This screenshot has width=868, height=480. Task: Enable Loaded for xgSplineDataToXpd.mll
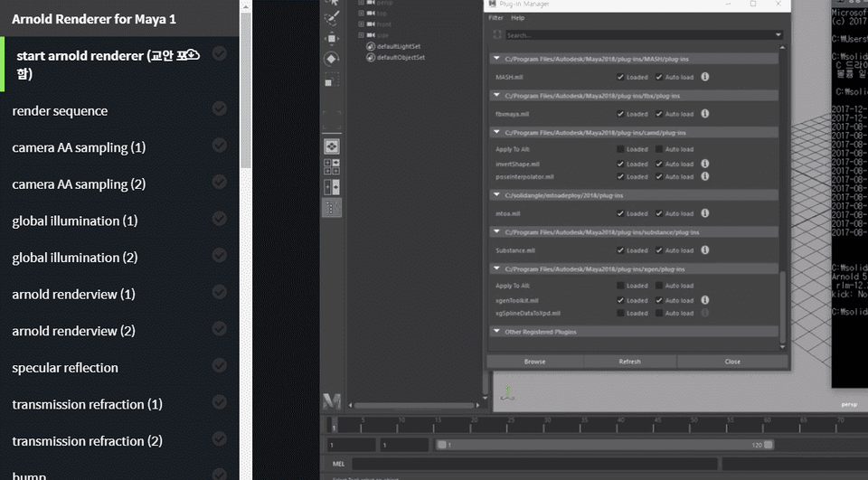[620, 313]
